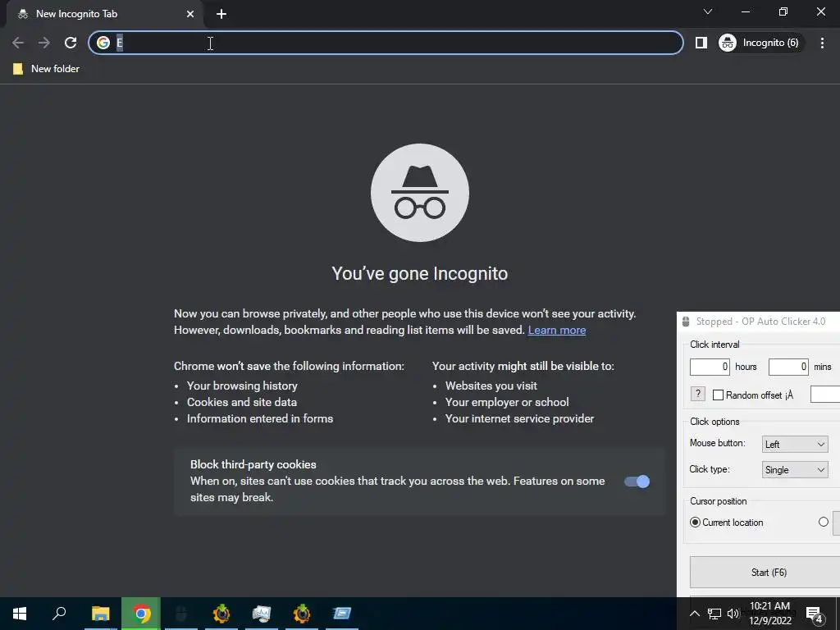Click the Google icon in address bar
The height and width of the screenshot is (630, 840).
coord(103,43)
